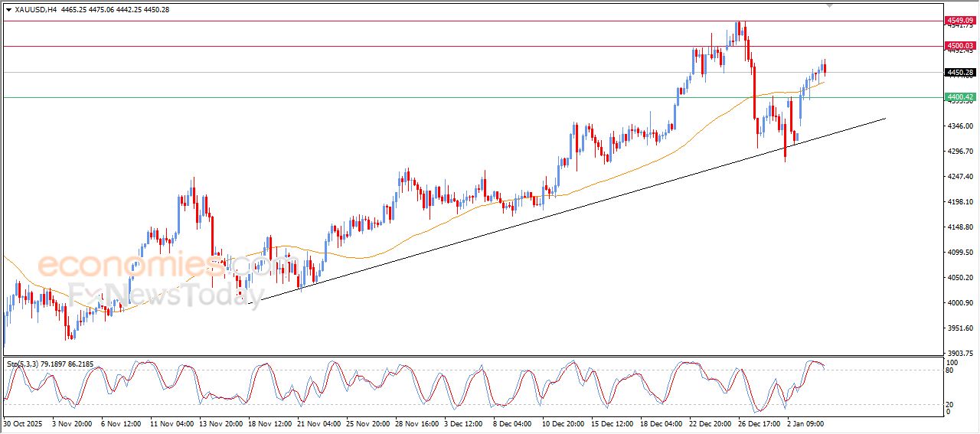Select the green 4400.42 price label
The image size is (980, 434).
pos(960,97)
